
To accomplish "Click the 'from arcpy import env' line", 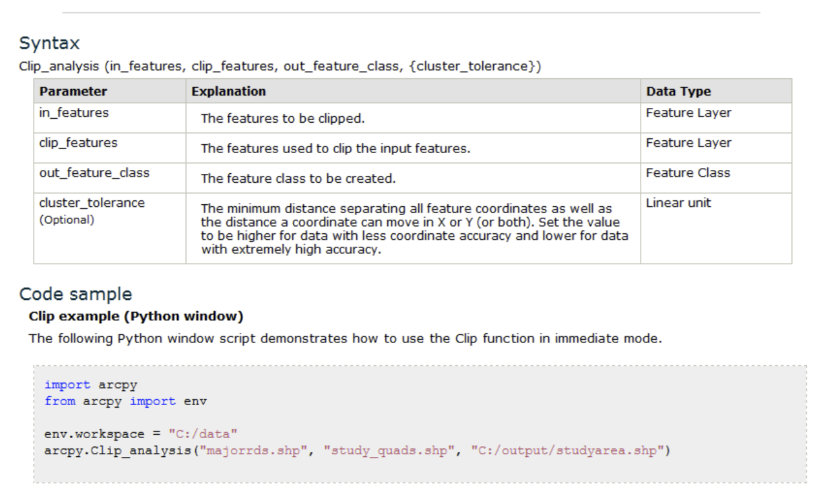I will tap(125, 401).
